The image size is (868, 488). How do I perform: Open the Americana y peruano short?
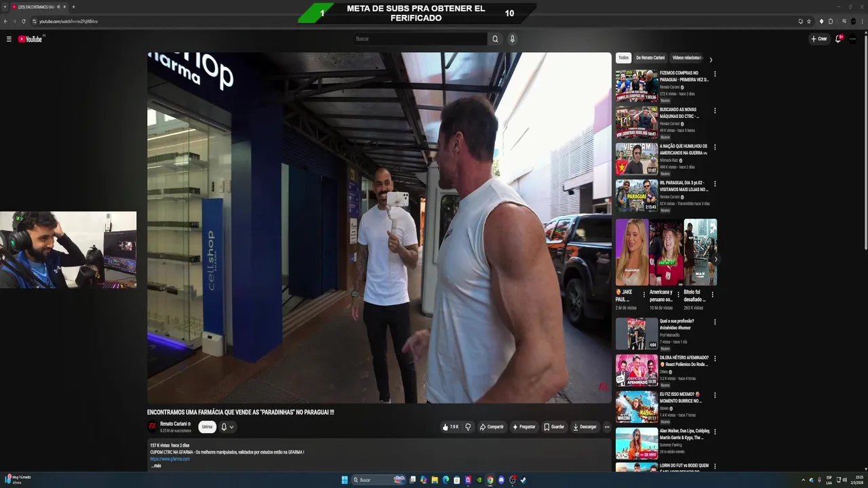point(666,252)
